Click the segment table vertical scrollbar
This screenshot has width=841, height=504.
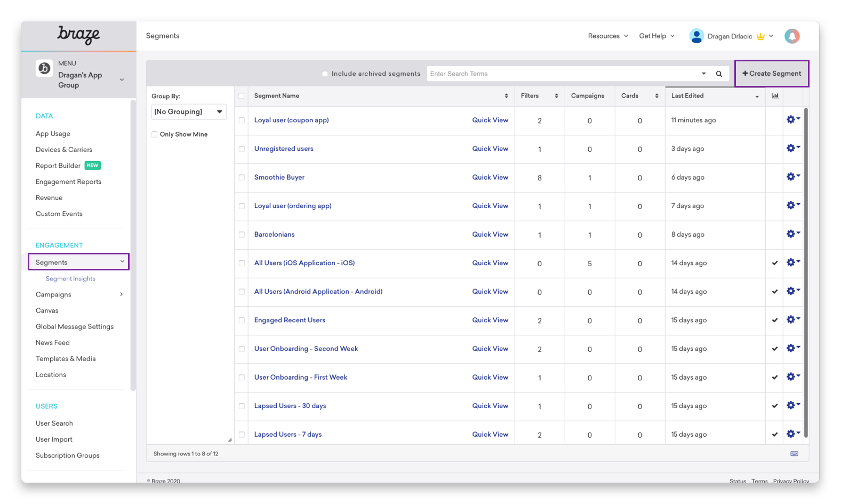point(806,272)
